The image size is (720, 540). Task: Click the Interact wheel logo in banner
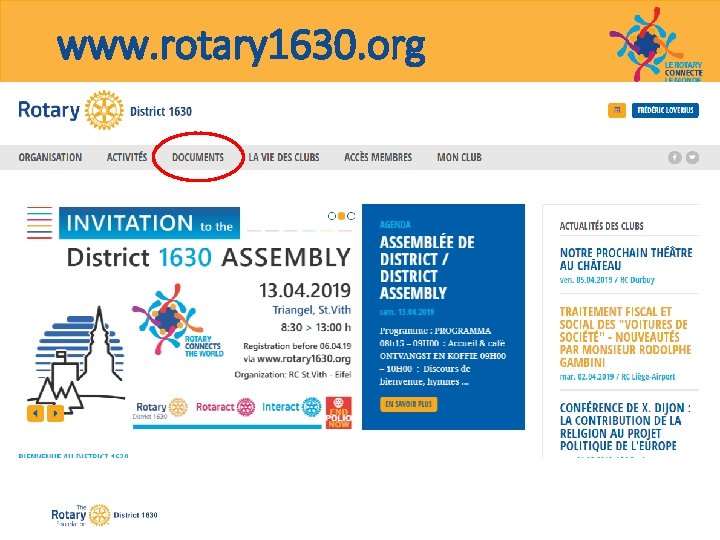coord(292,407)
